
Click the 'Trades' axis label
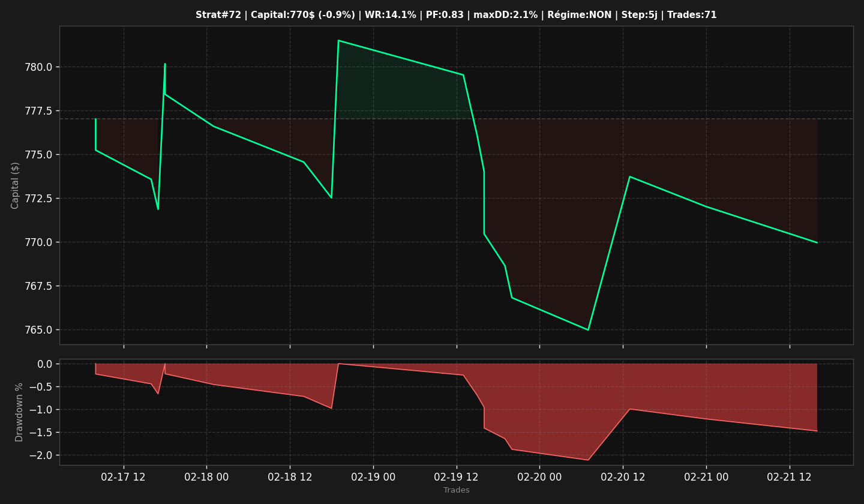point(457,490)
